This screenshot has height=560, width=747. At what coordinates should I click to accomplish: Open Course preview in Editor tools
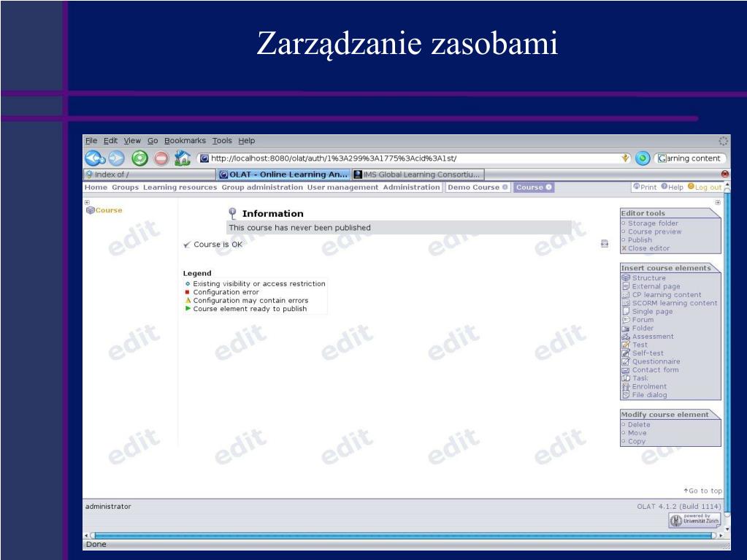click(654, 231)
